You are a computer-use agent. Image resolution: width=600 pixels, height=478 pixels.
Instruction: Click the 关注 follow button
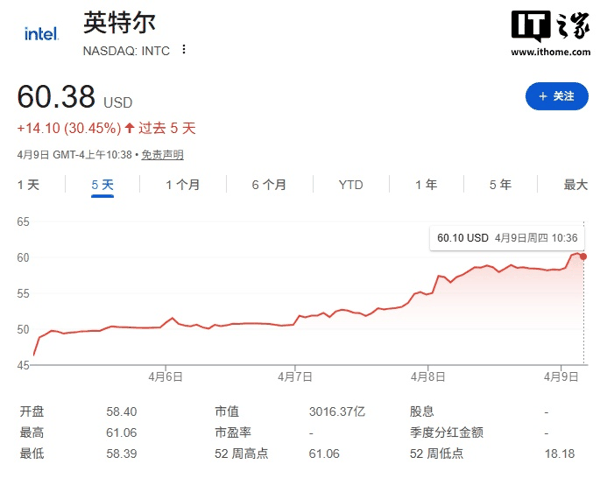(557, 96)
